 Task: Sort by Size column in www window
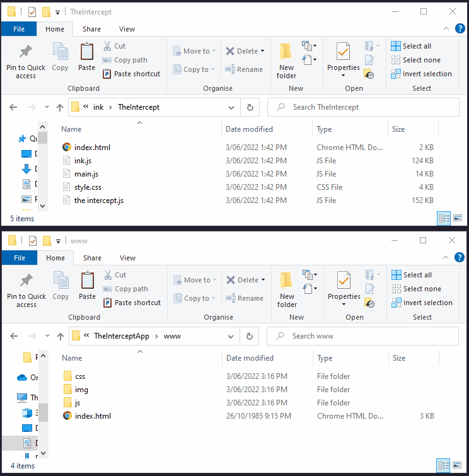(x=414, y=358)
